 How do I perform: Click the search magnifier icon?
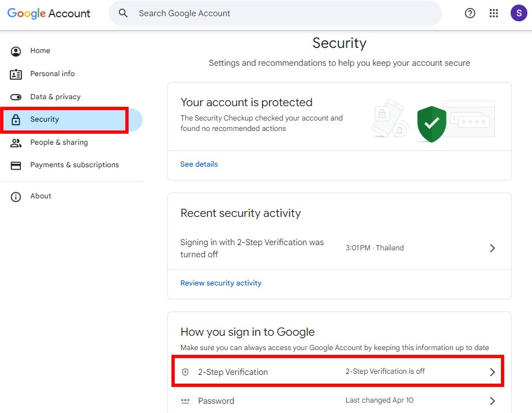coord(123,13)
